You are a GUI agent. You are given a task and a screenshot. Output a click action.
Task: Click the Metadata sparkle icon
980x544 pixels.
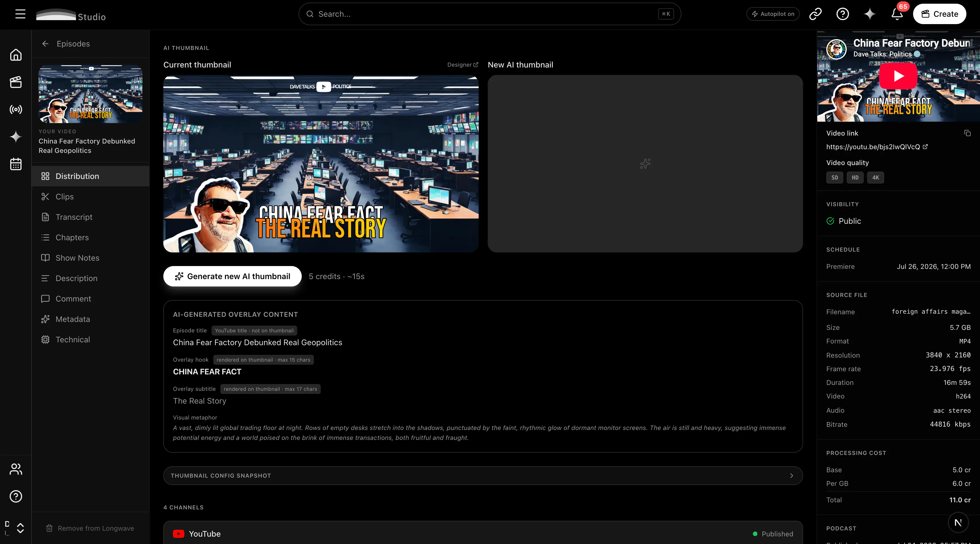point(45,319)
